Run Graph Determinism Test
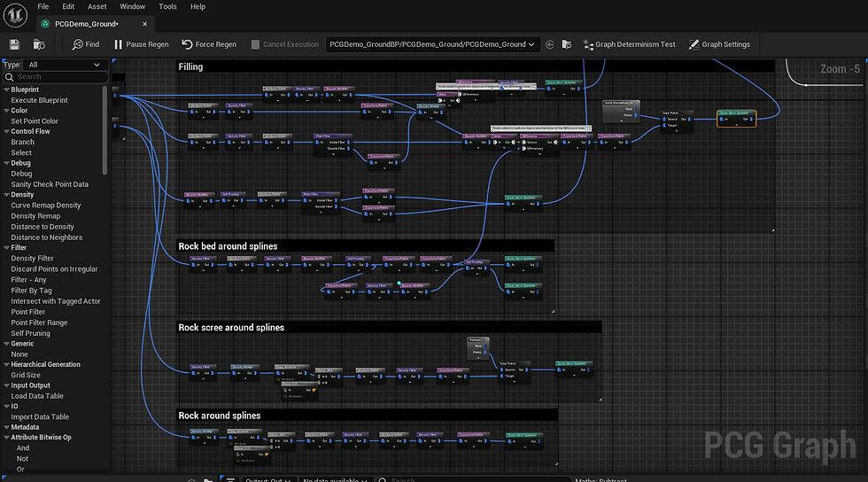Viewport: 868px width, 482px height. (630, 44)
